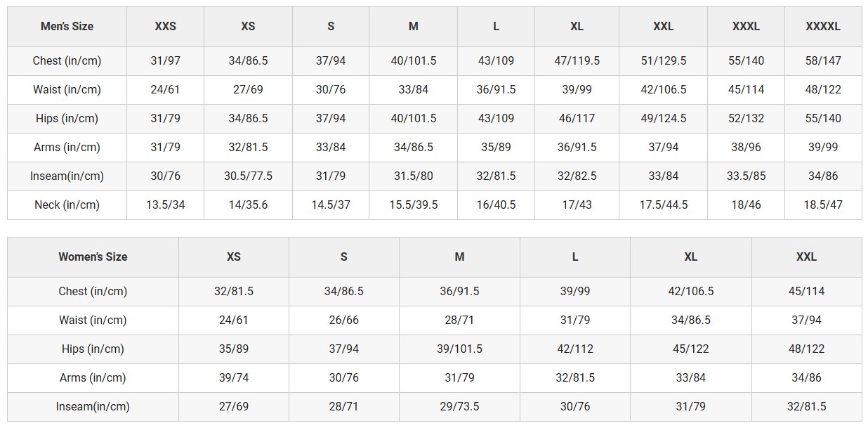868x428 pixels.
Task: Click women's Inseam(in/cm) row label
Action: click(x=93, y=407)
